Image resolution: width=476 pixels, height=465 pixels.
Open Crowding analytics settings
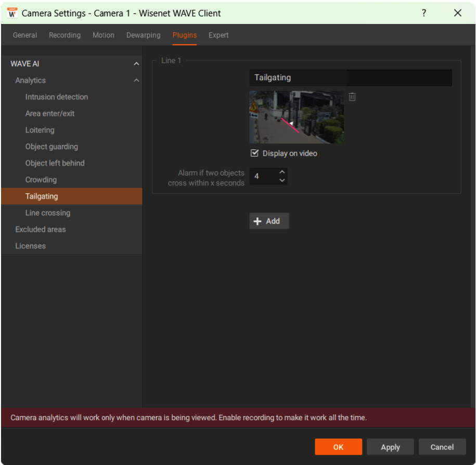(72, 180)
